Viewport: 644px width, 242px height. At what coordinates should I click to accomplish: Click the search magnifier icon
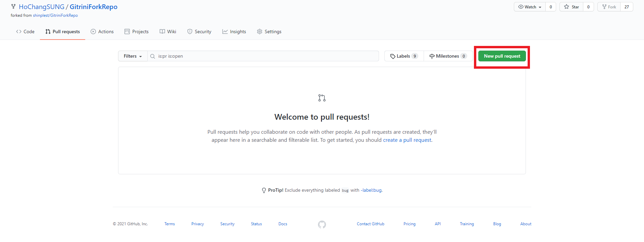[153, 56]
